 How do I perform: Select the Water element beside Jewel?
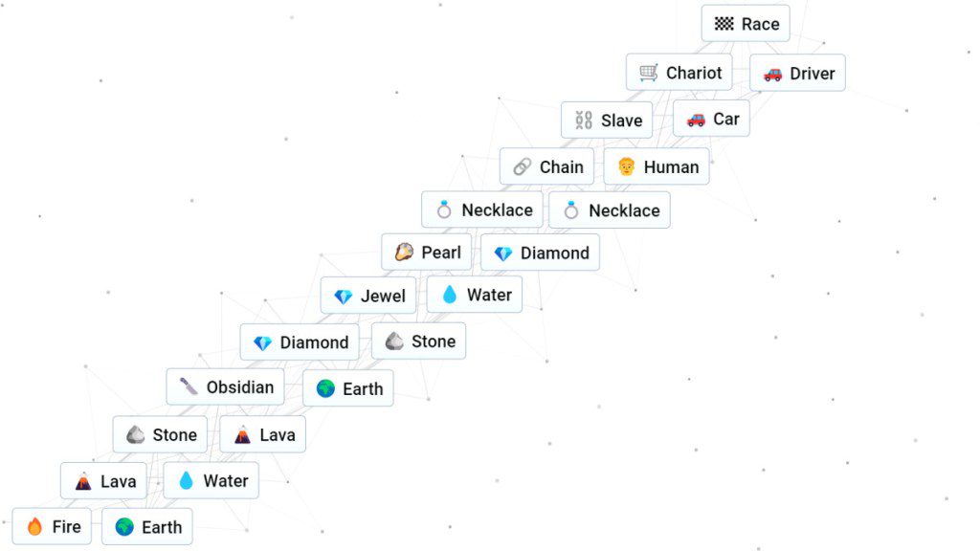(x=475, y=295)
